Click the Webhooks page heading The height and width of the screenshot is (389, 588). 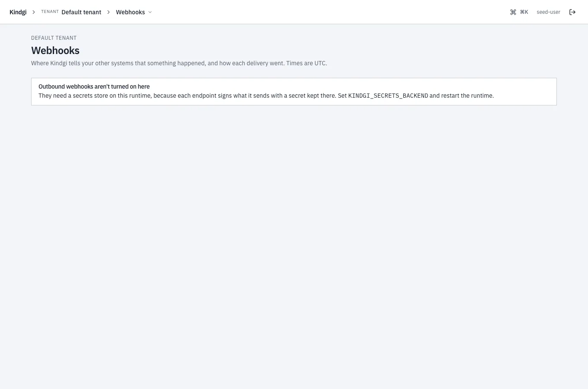point(55,51)
